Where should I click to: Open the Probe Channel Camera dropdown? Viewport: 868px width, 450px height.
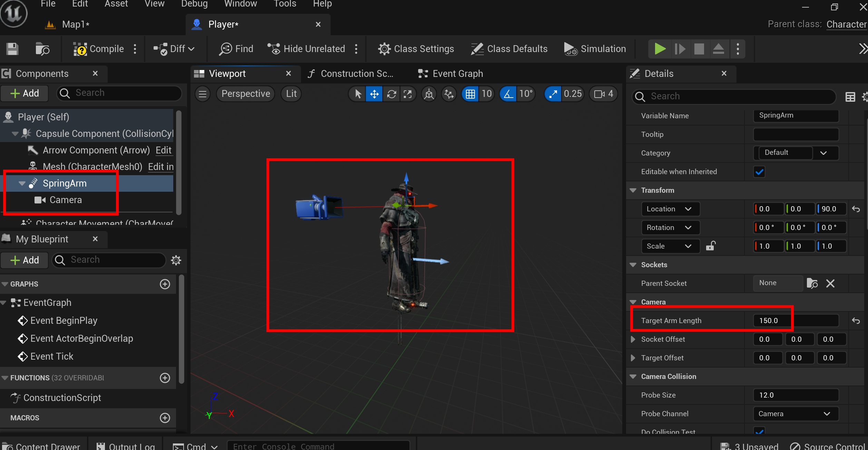(x=796, y=414)
